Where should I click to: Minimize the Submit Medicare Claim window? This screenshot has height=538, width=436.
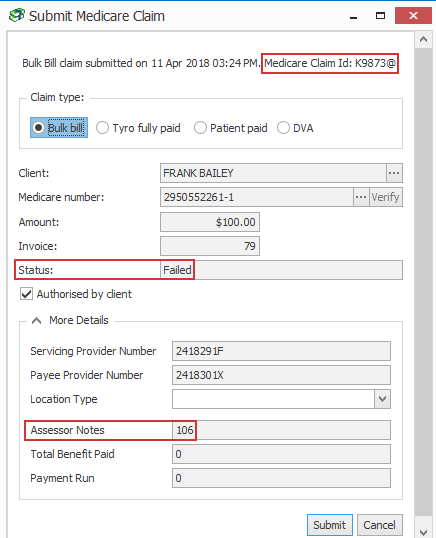point(353,16)
